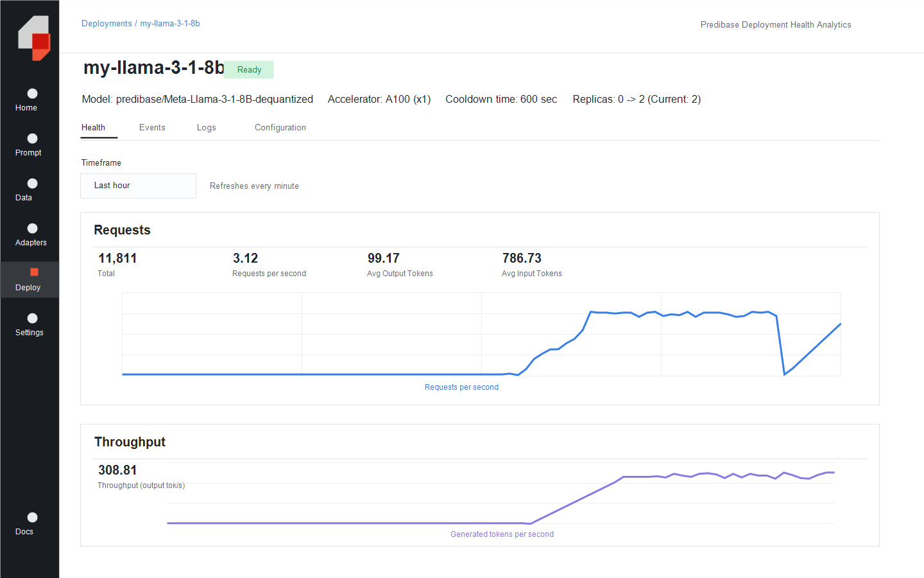Click the 'Requests per second' metric label under 3.12
The image size is (924, 578).
point(269,274)
